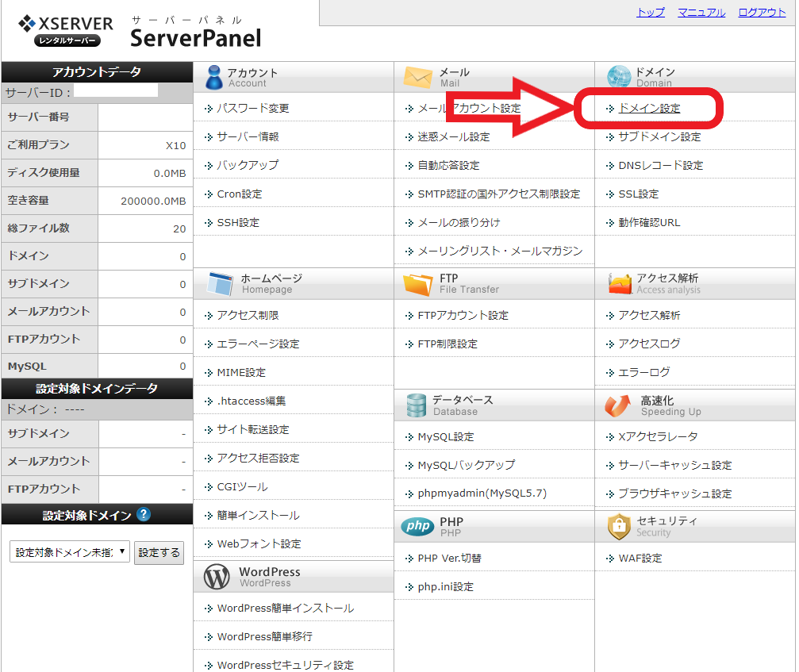Open 迷惑メール設定
The height and width of the screenshot is (672, 799).
pos(454,137)
